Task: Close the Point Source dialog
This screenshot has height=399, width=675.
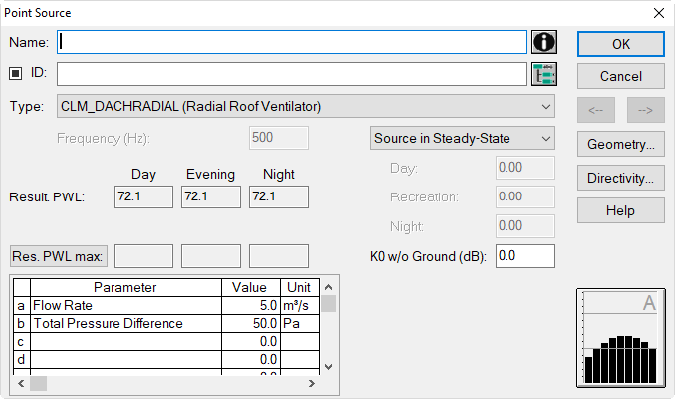Action: (659, 13)
